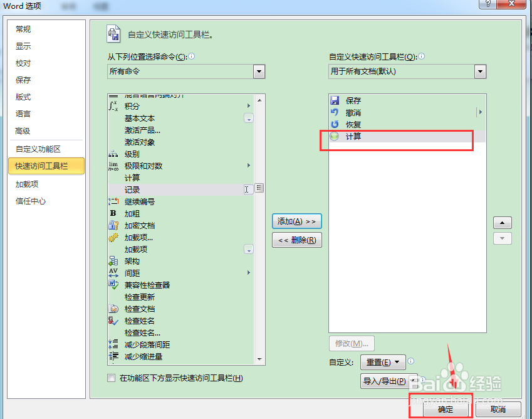Click the 加密文档 lock icon
The width and height of the screenshot is (532, 419).
(x=113, y=225)
